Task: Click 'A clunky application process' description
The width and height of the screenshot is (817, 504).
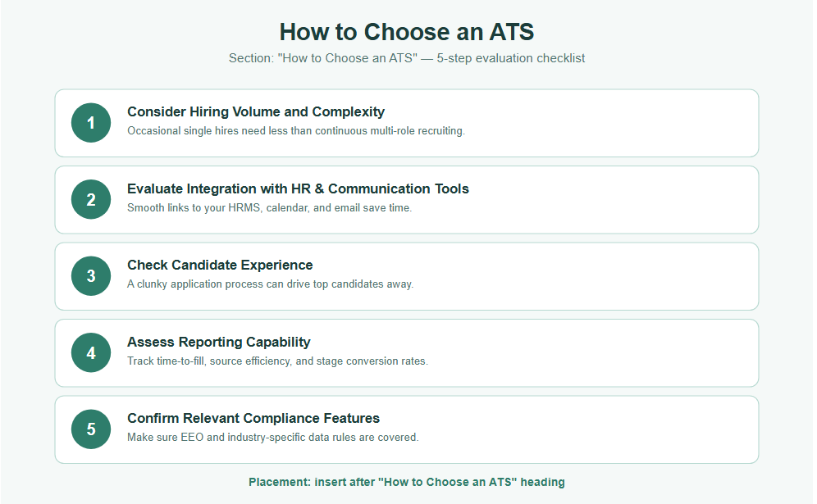Action: coord(271,284)
